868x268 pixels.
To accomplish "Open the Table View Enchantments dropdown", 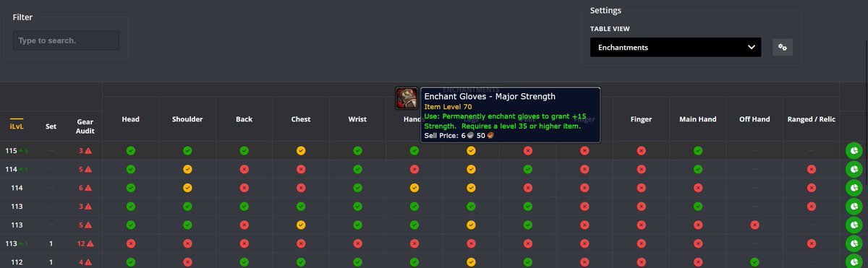I will point(676,47).
